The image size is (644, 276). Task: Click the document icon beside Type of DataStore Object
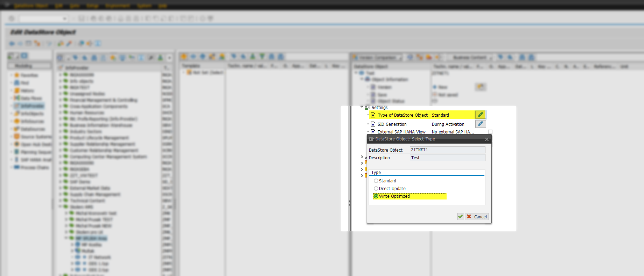point(373,115)
